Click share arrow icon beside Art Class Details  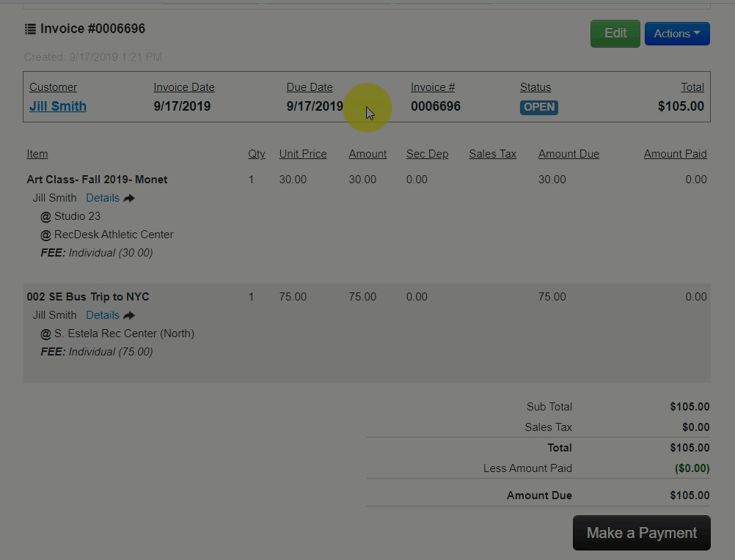click(x=129, y=198)
